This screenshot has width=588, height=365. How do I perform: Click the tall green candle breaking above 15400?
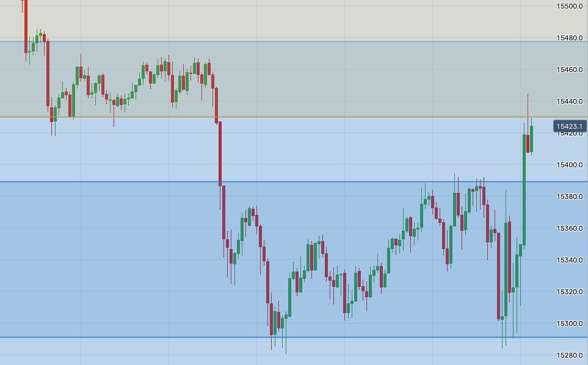click(x=524, y=189)
